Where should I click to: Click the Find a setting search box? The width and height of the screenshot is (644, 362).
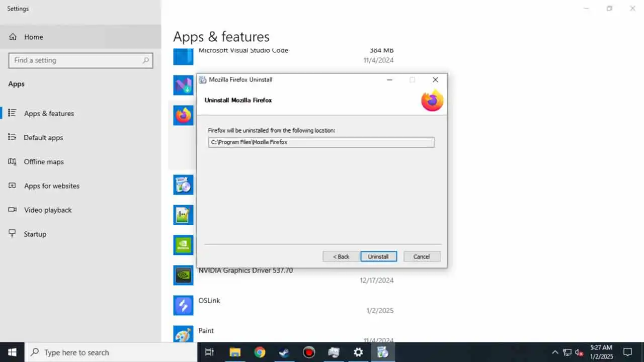80,60
